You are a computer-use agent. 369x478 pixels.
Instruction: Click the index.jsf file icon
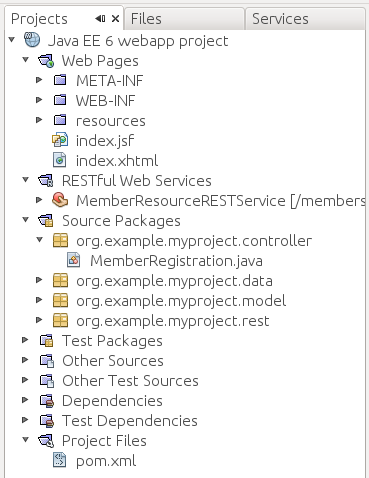60,140
